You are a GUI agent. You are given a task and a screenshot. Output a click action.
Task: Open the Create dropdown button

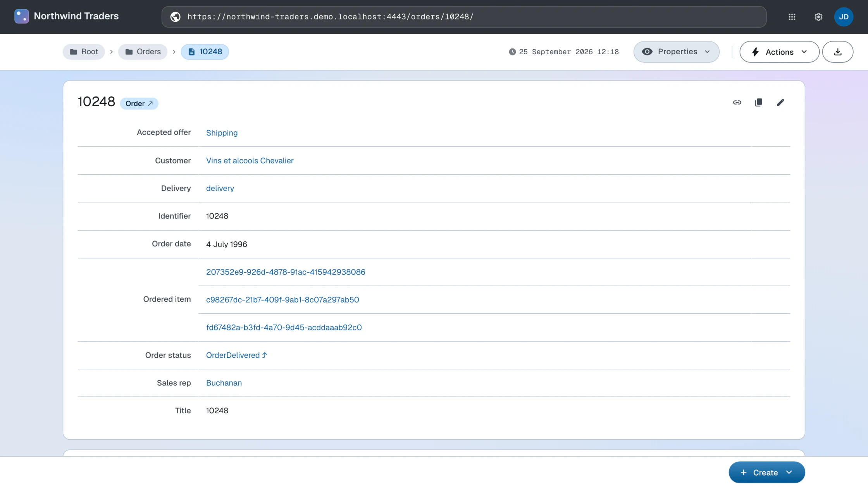(x=766, y=473)
